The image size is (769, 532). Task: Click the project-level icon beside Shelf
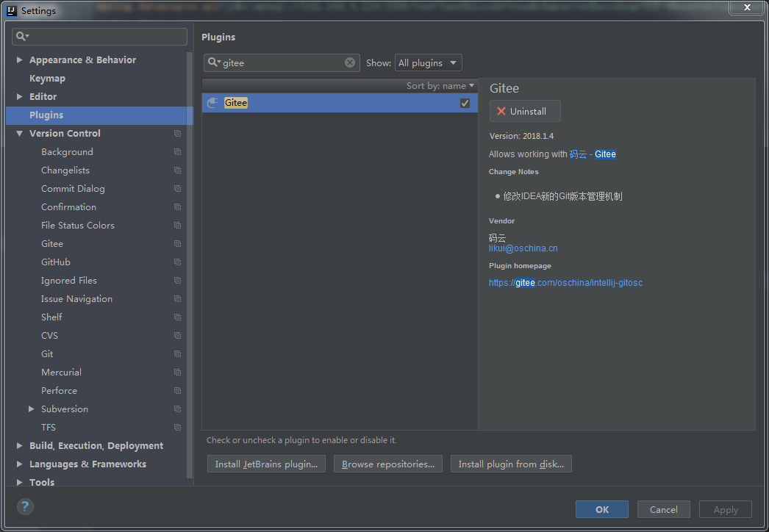177,317
